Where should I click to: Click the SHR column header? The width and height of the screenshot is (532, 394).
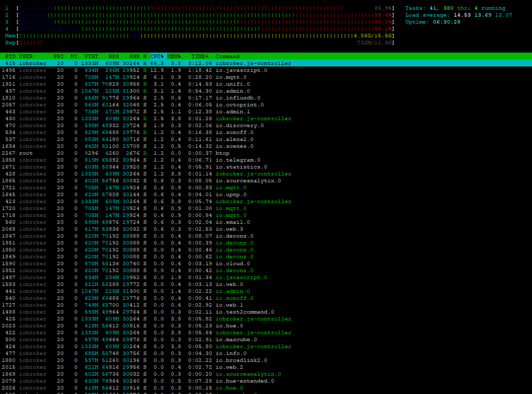coord(134,56)
